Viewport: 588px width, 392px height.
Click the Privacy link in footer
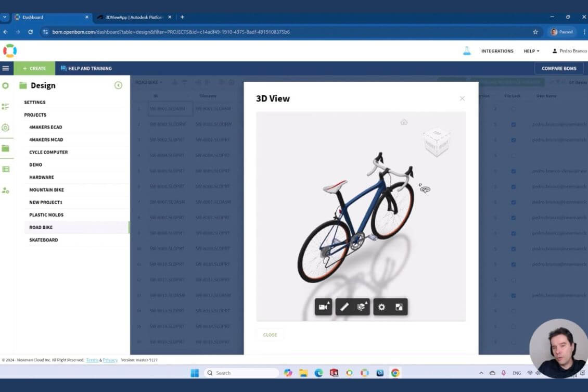[110, 360]
